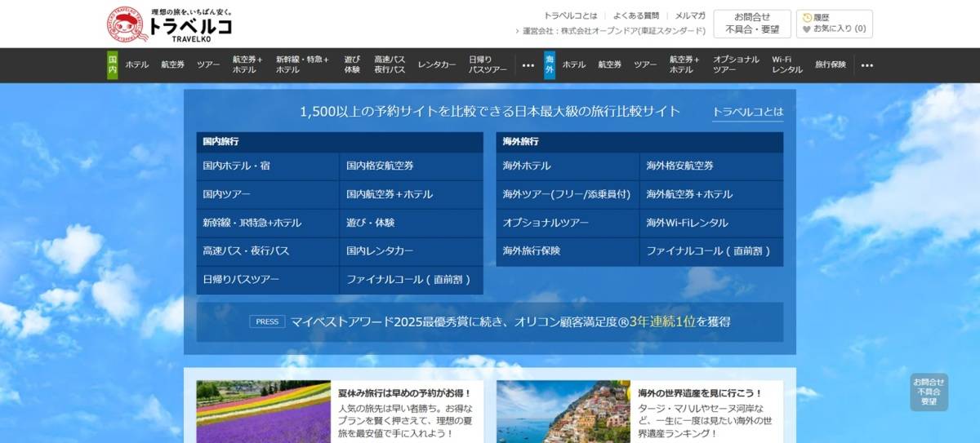Open 新幹線・特急+ホテル nav item
Viewport: 980px width, 443px height.
[302, 65]
